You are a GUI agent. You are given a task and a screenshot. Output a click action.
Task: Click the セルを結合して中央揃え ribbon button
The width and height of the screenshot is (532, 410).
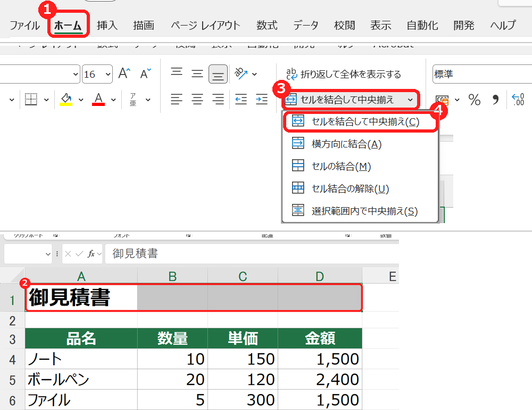(343, 100)
